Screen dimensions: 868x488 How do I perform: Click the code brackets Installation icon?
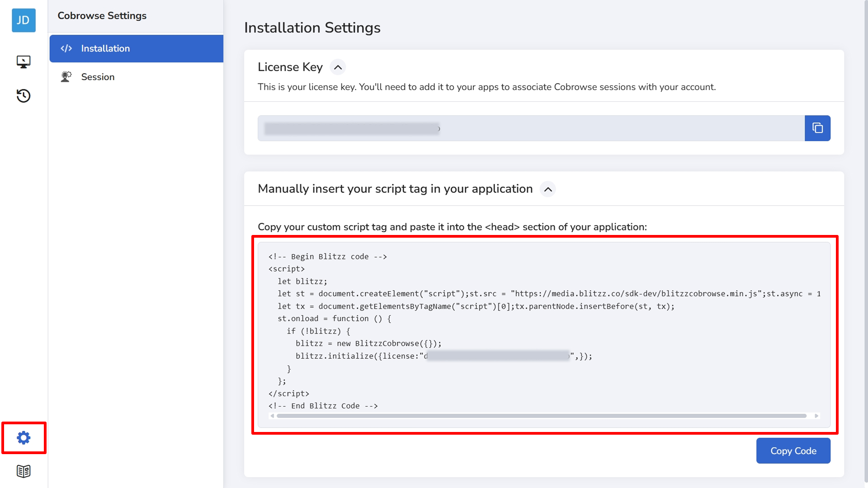pyautogui.click(x=66, y=48)
